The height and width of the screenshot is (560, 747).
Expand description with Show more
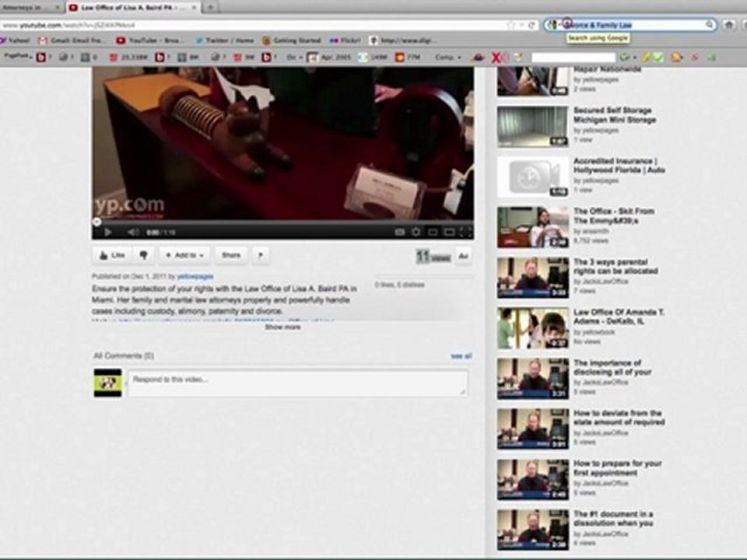[282, 327]
